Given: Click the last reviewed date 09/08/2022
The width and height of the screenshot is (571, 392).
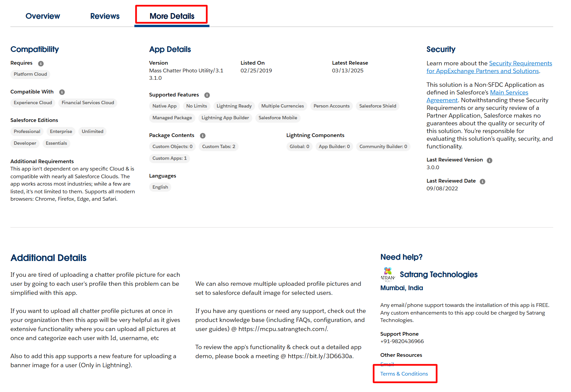Looking at the screenshot, I should pos(442,189).
